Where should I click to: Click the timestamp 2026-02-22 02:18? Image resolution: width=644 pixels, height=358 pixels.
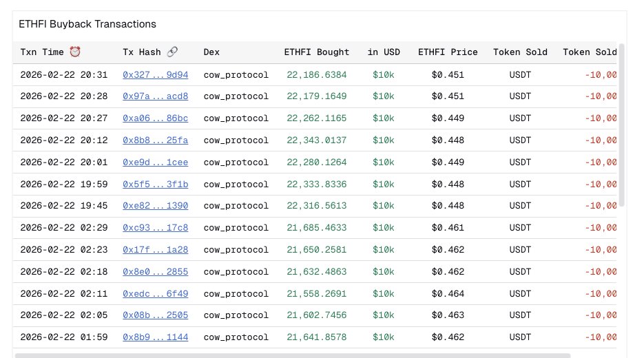[x=63, y=272]
